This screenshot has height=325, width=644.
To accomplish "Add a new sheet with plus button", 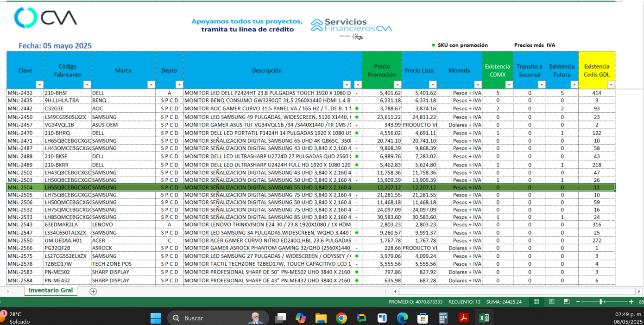I will click(x=93, y=292).
